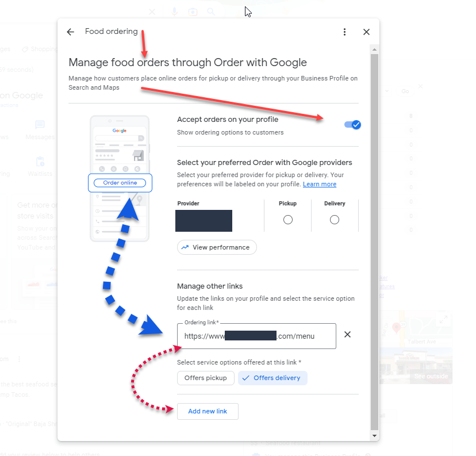Select the Offers pickup chip
The width and height of the screenshot is (476, 456).
click(205, 378)
